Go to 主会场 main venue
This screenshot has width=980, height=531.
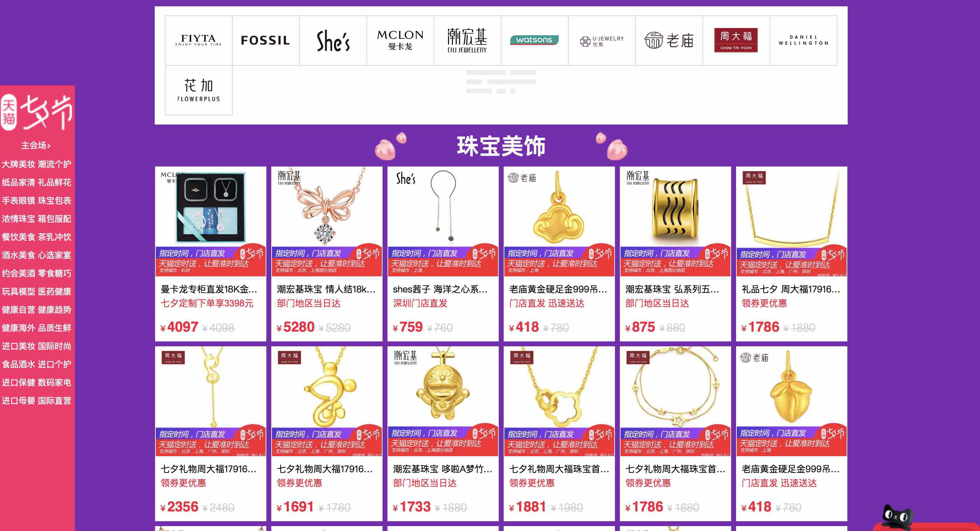pos(36,145)
